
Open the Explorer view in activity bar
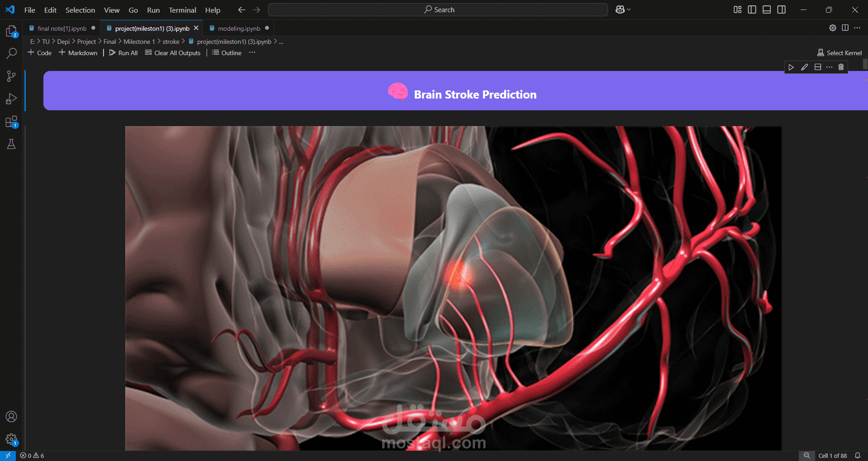click(x=11, y=31)
